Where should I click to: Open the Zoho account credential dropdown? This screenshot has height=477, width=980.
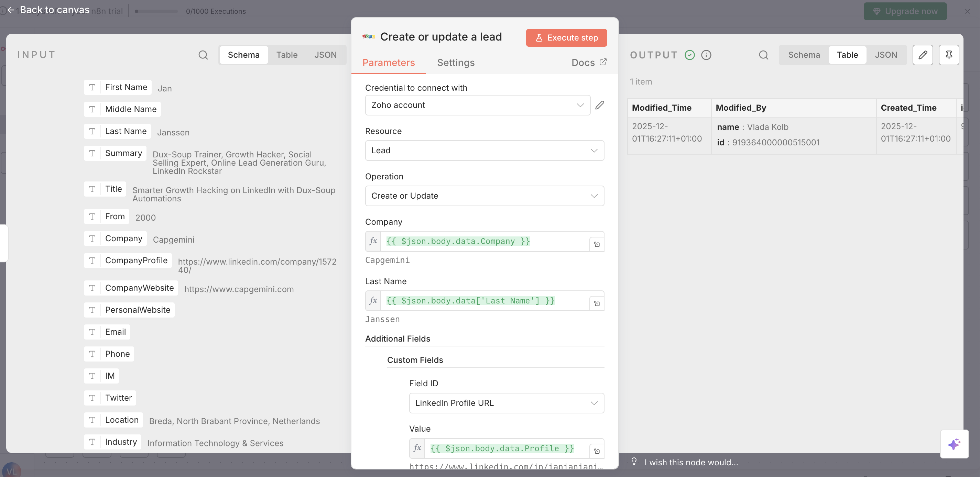point(477,105)
